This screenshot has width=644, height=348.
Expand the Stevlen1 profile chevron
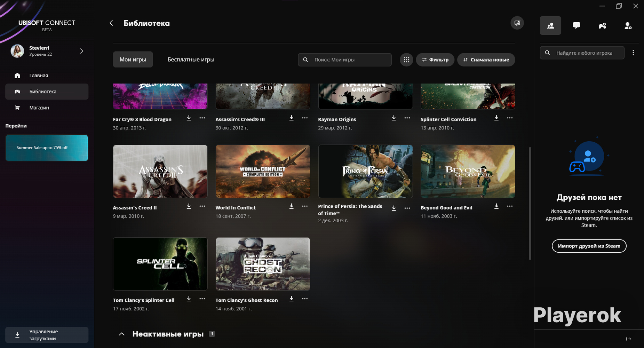pos(82,51)
